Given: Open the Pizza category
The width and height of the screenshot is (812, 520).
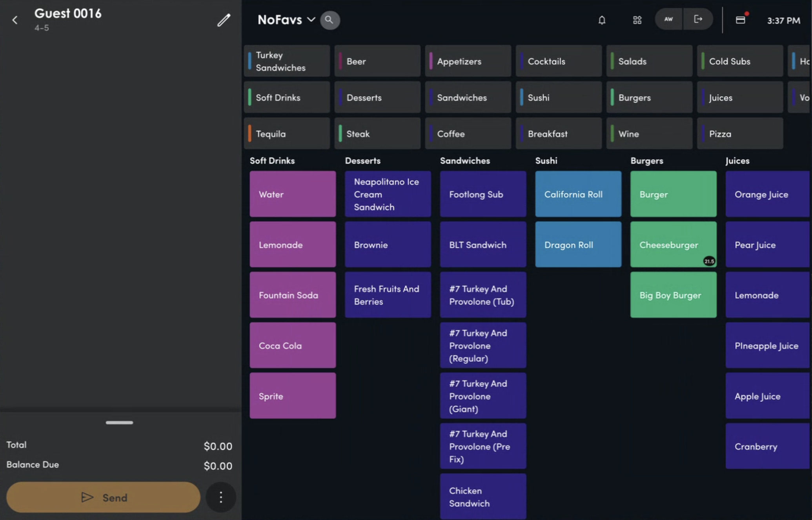Looking at the screenshot, I should pyautogui.click(x=740, y=134).
